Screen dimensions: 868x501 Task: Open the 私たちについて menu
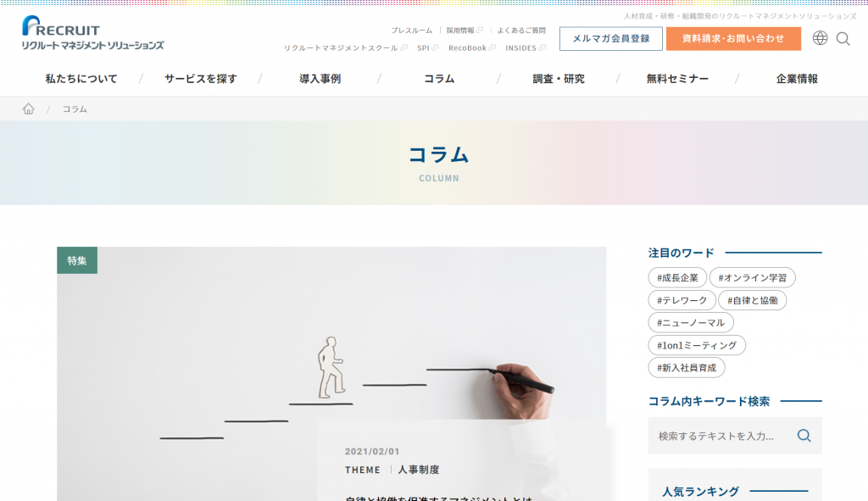[x=81, y=79]
